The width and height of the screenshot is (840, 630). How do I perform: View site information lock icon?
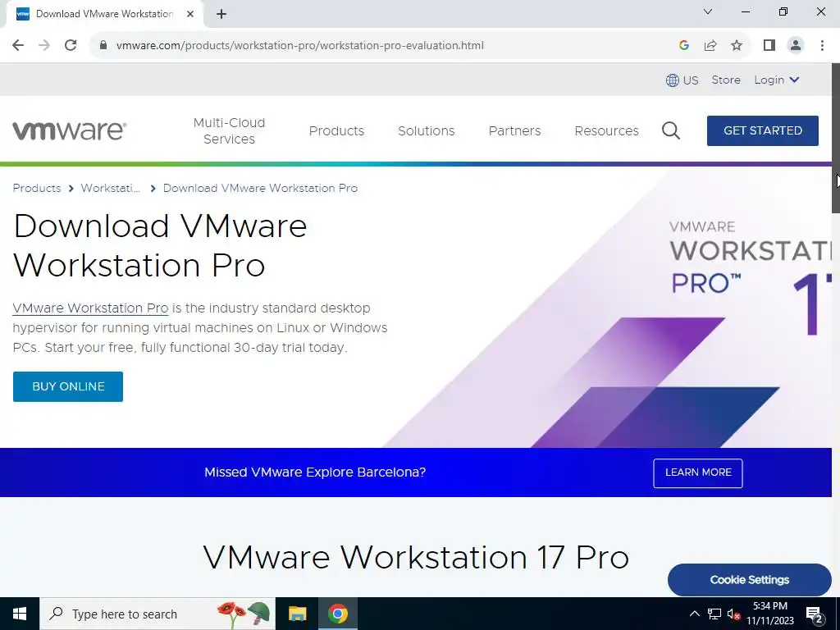coord(103,46)
